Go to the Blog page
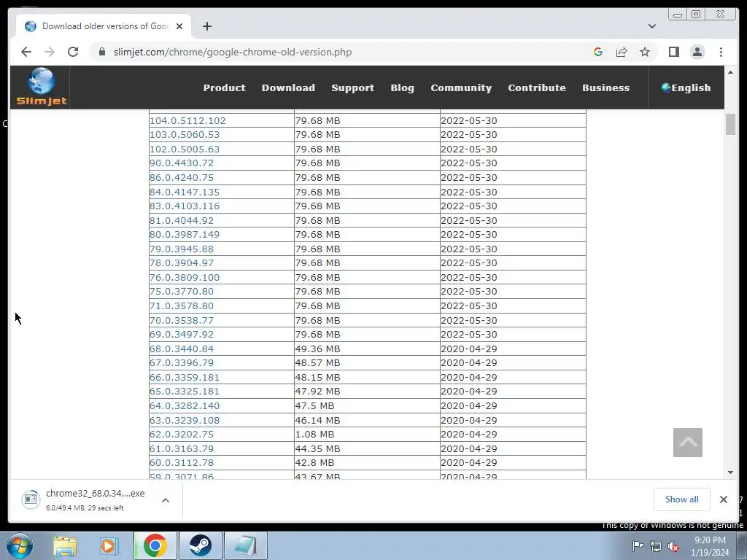 [x=402, y=87]
